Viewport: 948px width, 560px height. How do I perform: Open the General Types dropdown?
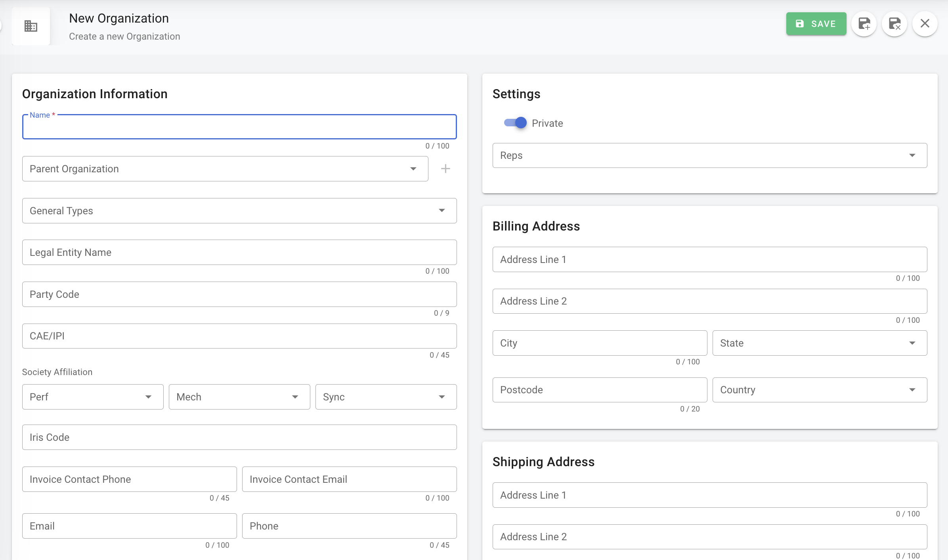[x=239, y=211]
